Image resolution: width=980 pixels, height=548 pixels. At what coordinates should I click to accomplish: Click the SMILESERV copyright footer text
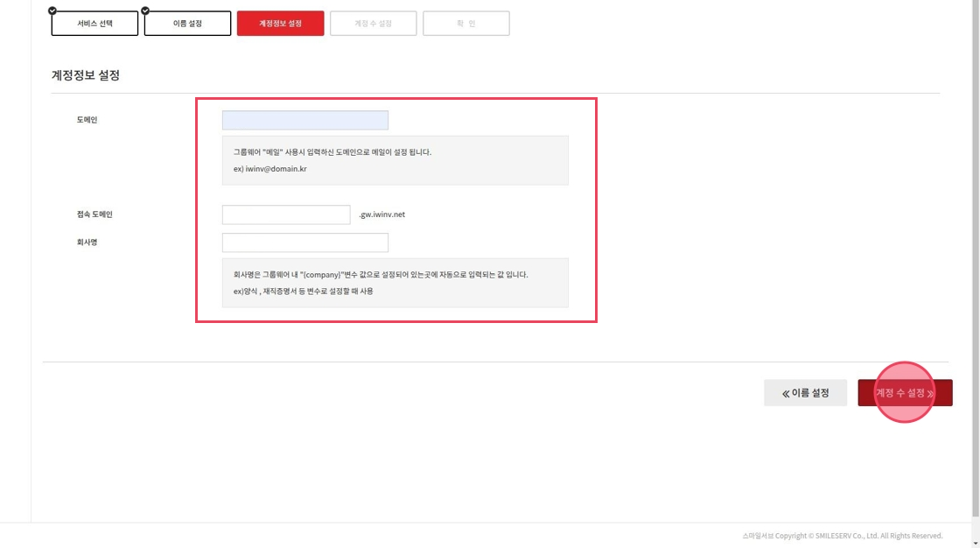843,536
